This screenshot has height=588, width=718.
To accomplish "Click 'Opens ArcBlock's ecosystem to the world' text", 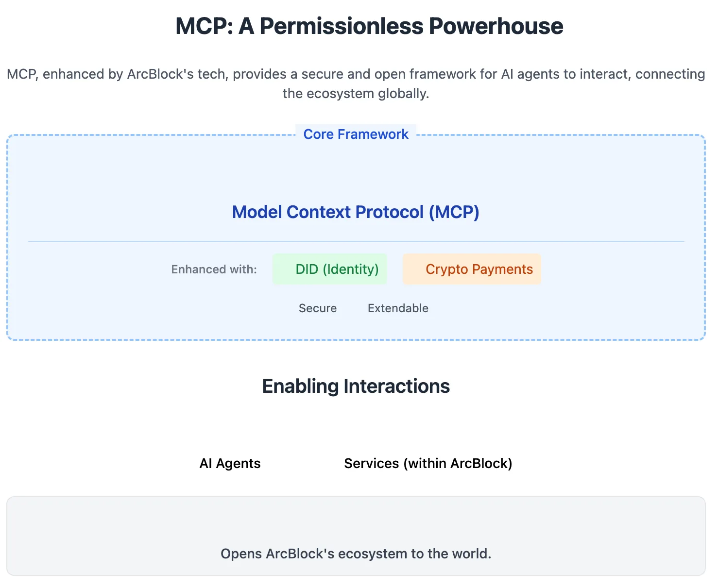I will (356, 554).
